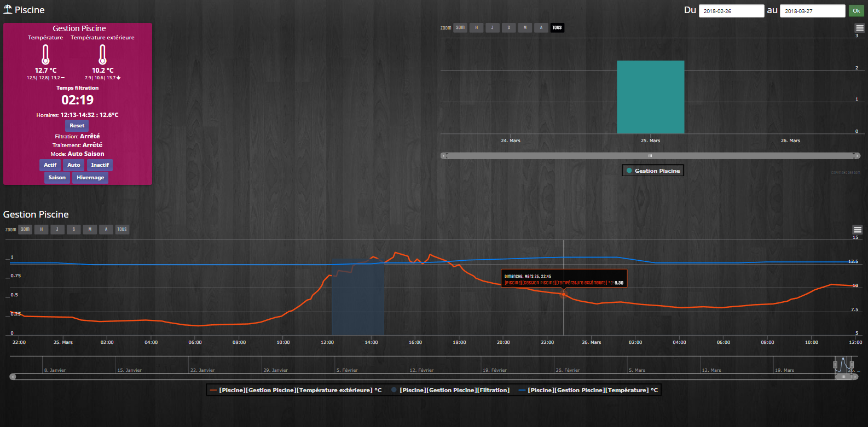This screenshot has height=427, width=868.
Task: Set bottom chart zoom to A
Action: [106, 230]
